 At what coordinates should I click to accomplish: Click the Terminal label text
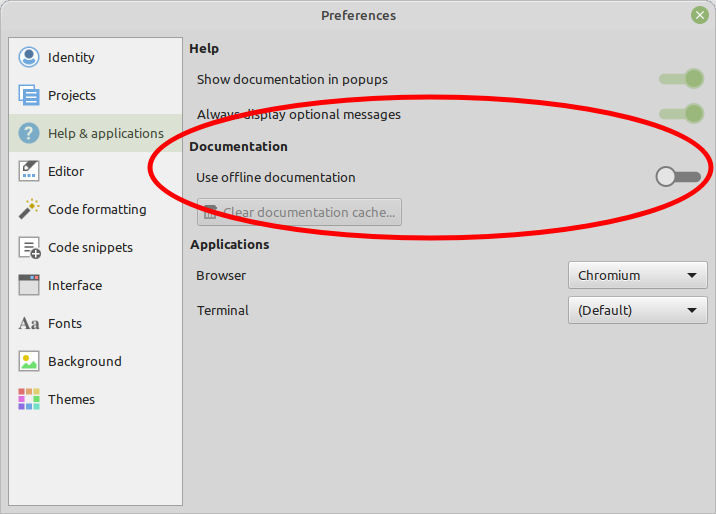click(x=223, y=310)
